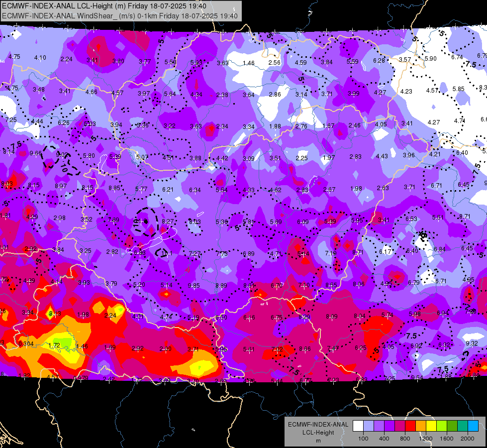Select the 5.90 value
The height and width of the screenshot is (448, 487).
(431, 58)
